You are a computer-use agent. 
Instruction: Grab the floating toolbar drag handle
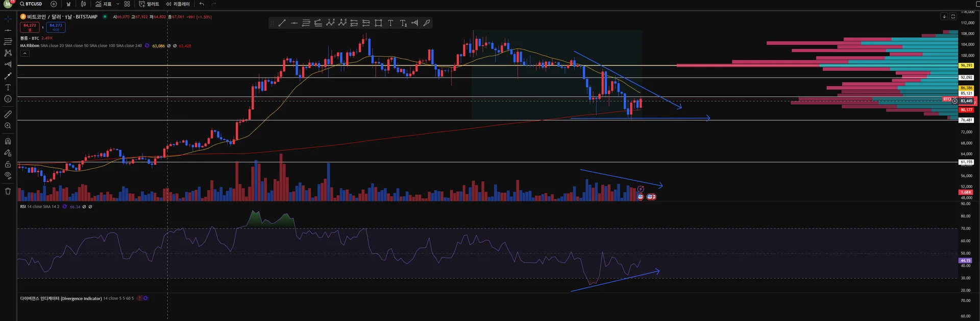pyautogui.click(x=272, y=23)
